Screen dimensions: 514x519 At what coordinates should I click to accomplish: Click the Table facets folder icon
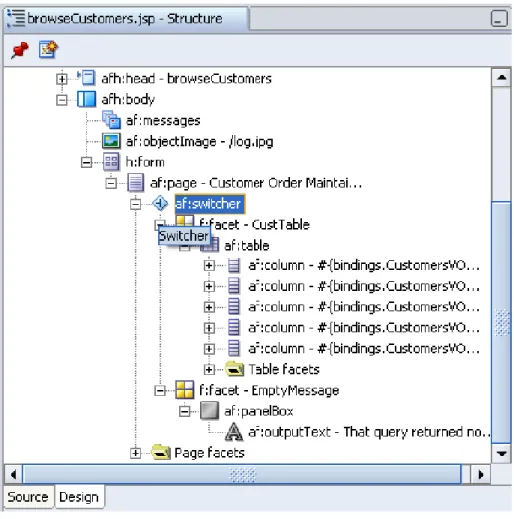click(235, 369)
